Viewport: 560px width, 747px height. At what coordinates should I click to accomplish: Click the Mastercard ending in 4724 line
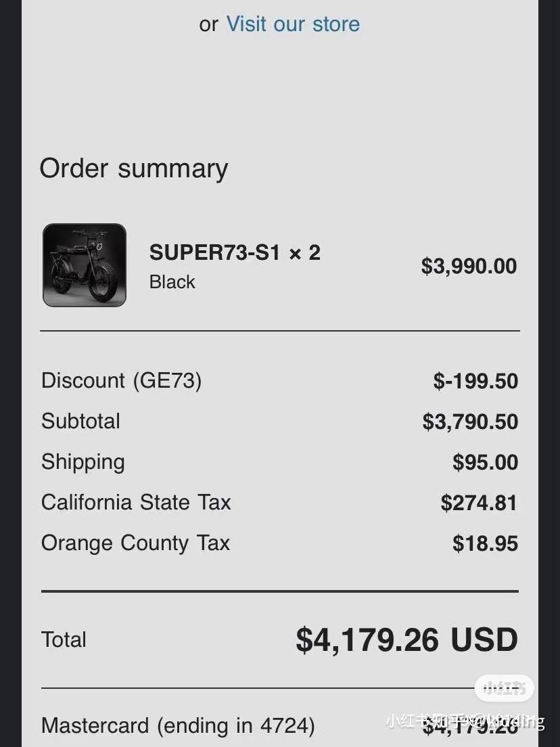pos(178,725)
